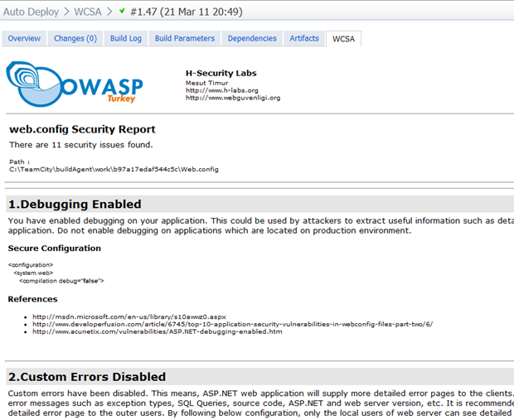Switch to Changes (0) tab
514x420 pixels.
tap(75, 38)
